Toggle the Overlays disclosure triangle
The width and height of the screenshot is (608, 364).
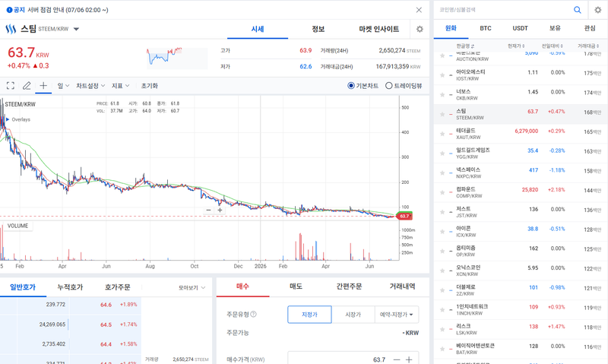(8, 119)
